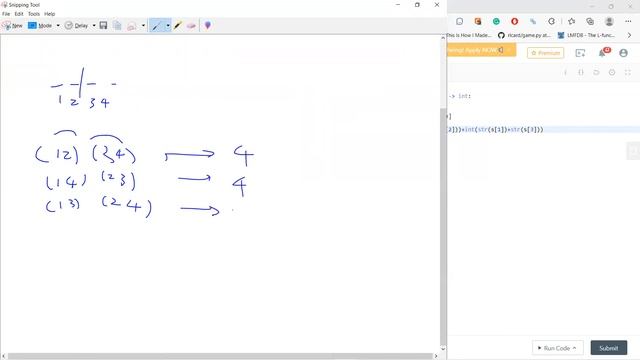The height and width of the screenshot is (360, 640).
Task: Open the Tools menu
Action: tap(34, 14)
